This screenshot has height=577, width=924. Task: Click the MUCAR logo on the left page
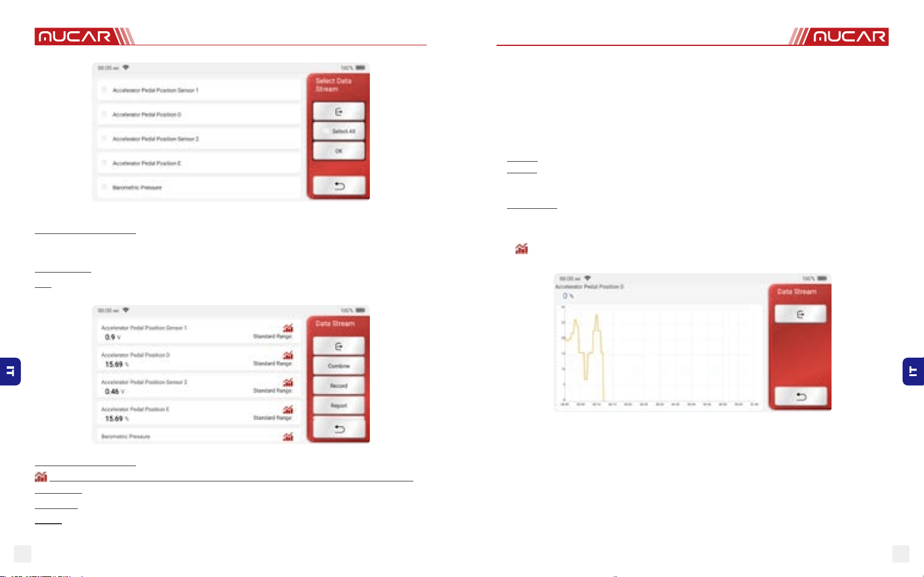tap(85, 37)
